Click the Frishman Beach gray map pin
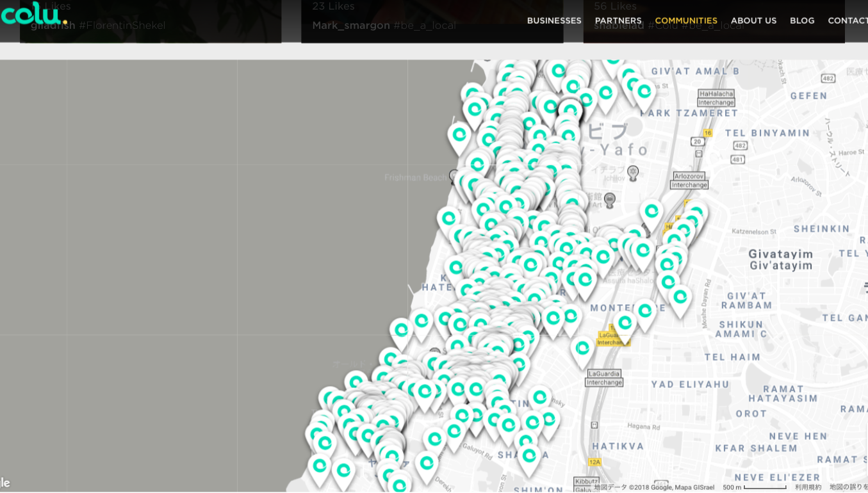This screenshot has width=868, height=493. (454, 175)
